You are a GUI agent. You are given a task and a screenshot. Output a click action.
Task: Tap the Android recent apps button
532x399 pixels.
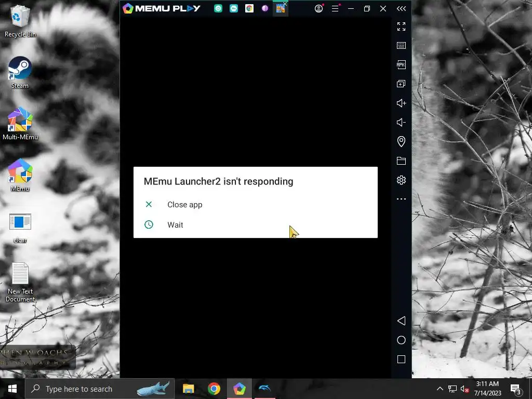402,360
